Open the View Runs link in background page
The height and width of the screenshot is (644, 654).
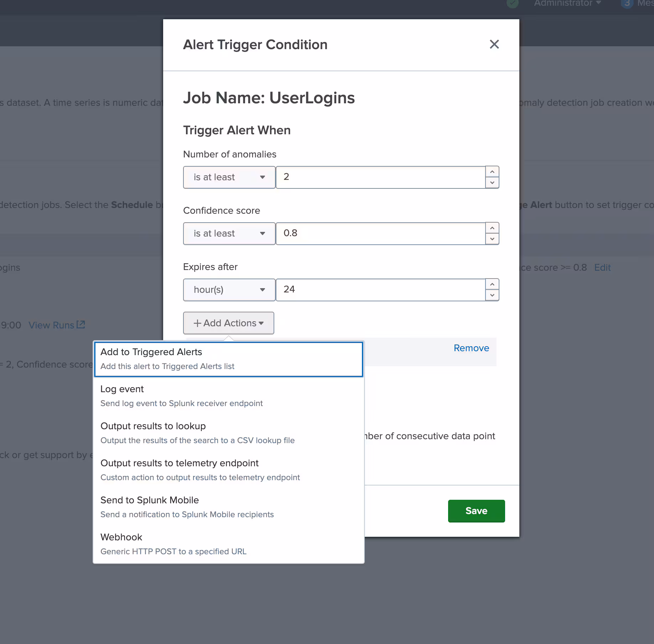tap(57, 325)
